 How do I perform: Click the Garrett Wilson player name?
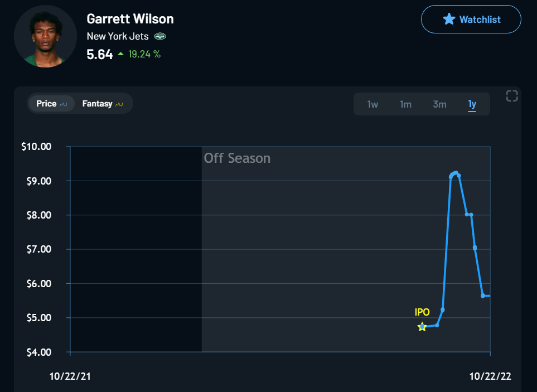coord(130,18)
